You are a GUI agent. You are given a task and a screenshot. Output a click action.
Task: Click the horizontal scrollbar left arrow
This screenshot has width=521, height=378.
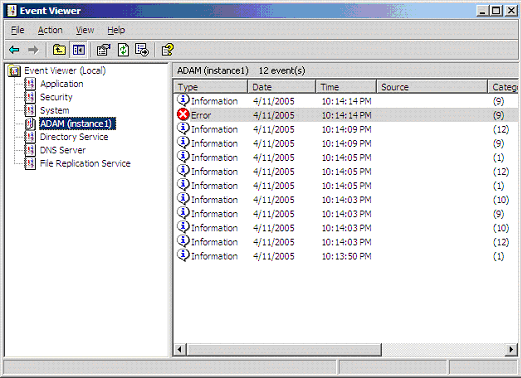point(180,350)
